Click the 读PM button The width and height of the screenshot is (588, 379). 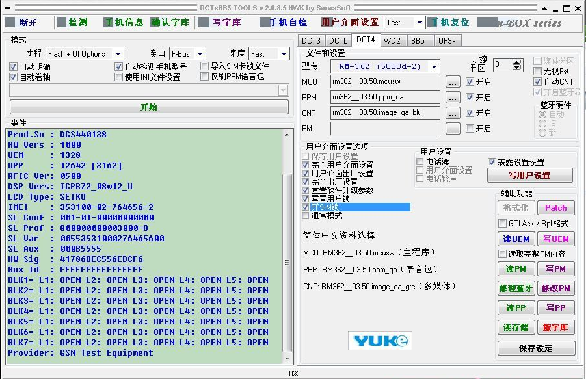[x=516, y=268]
